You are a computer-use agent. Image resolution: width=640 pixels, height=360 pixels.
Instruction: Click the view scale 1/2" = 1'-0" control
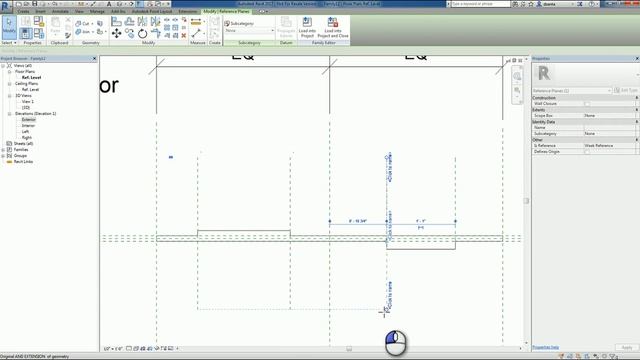[x=113, y=349]
